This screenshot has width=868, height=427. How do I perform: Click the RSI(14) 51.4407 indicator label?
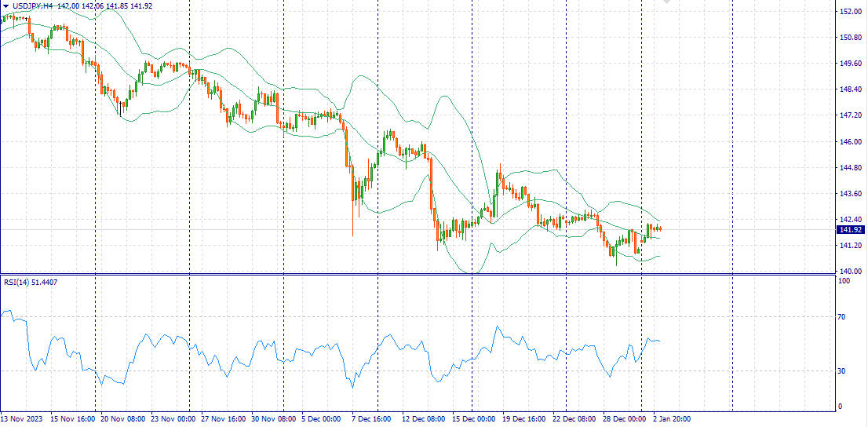[x=31, y=283]
